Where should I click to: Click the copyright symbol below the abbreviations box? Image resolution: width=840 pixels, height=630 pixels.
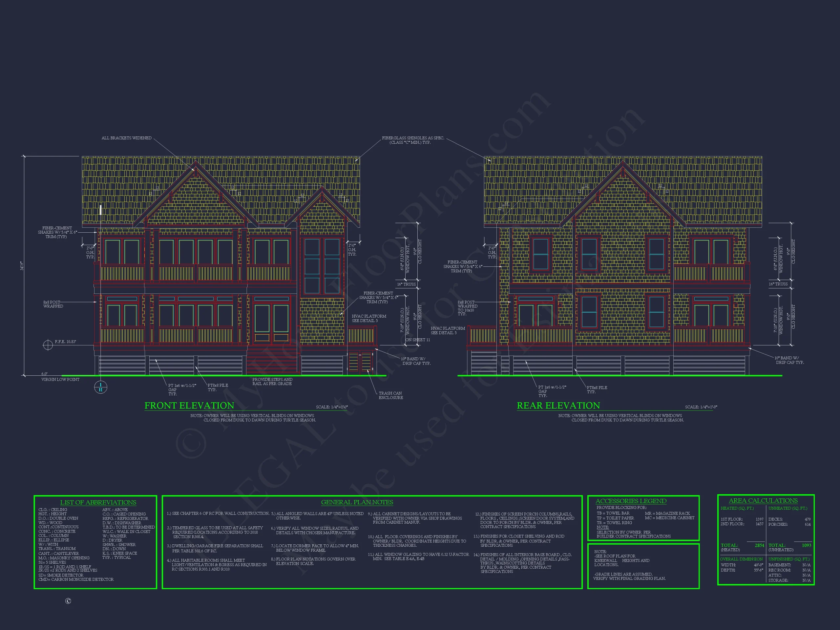(68, 601)
